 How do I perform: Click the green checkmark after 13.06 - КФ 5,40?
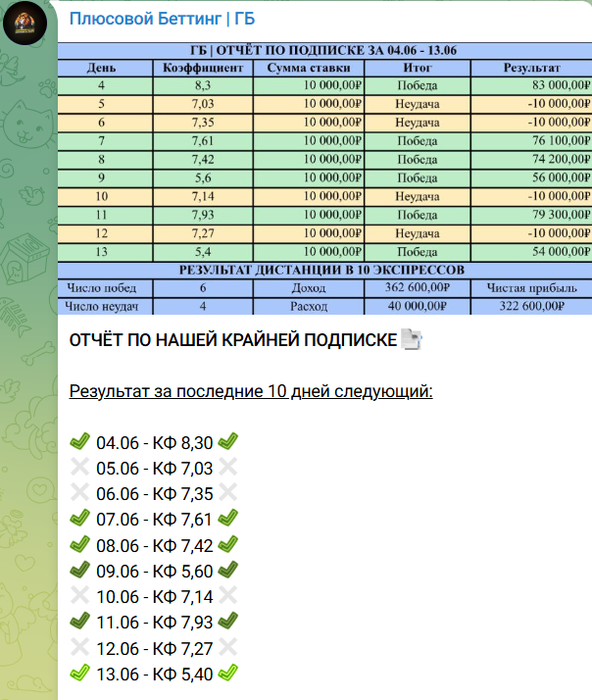click(x=227, y=673)
